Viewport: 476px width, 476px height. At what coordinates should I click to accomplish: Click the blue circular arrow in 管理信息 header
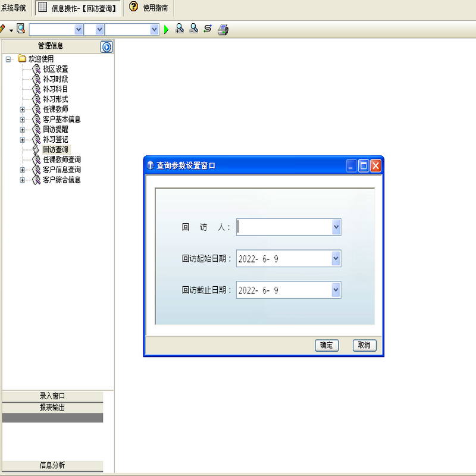(x=107, y=47)
